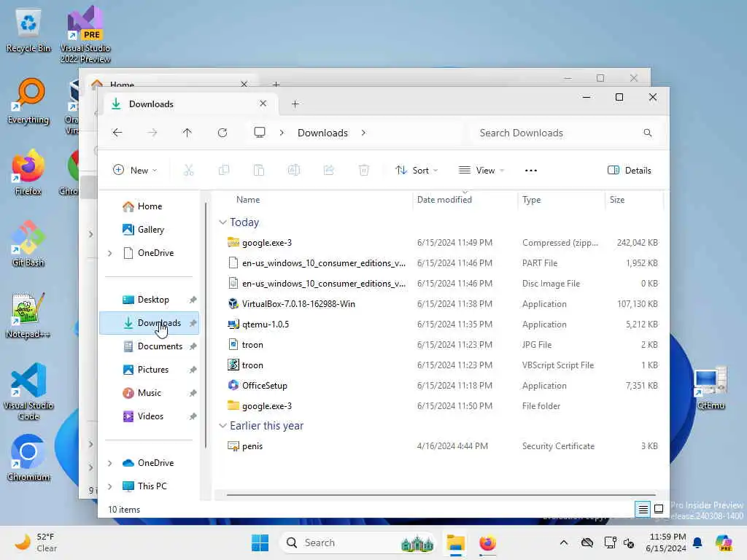The height and width of the screenshot is (560, 747).
Task: Click the search magnifier in Search Downloads
Action: tap(648, 133)
